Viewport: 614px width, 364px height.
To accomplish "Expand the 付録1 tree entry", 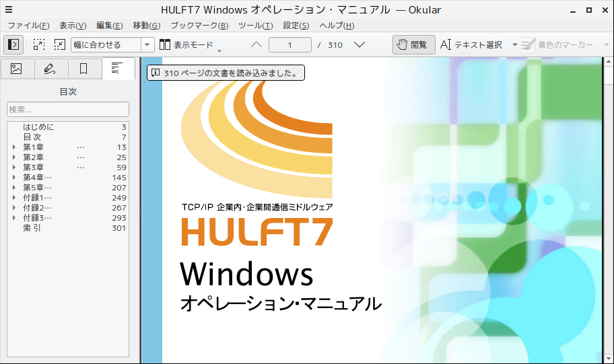I will (14, 198).
